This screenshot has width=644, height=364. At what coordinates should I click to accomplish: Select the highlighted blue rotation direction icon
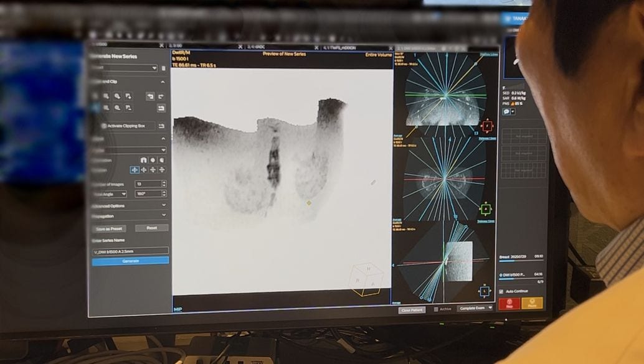135,170
